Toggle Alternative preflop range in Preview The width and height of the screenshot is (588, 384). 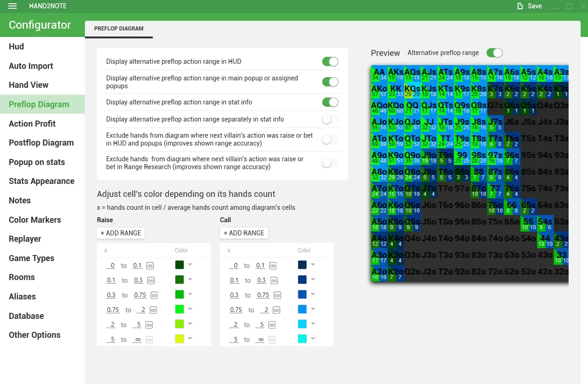coord(494,53)
